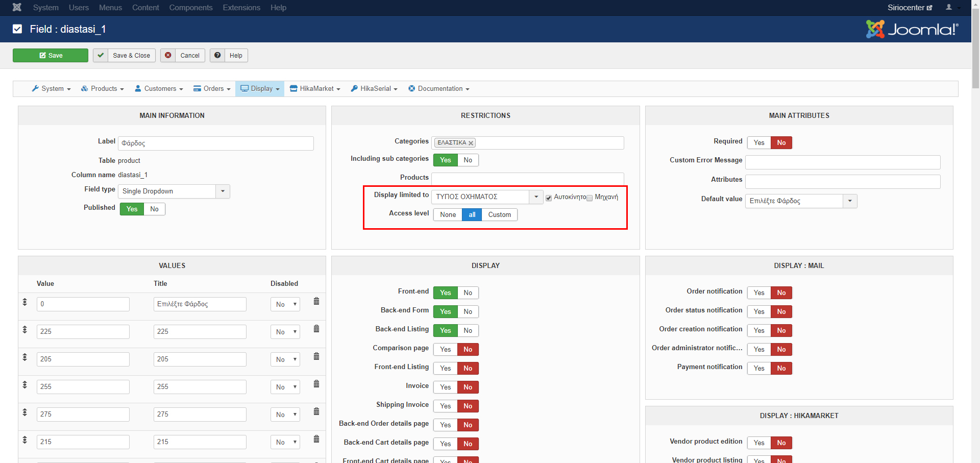Open Disabled dropdown for value 215 row
This screenshot has height=463, width=980.
[285, 443]
